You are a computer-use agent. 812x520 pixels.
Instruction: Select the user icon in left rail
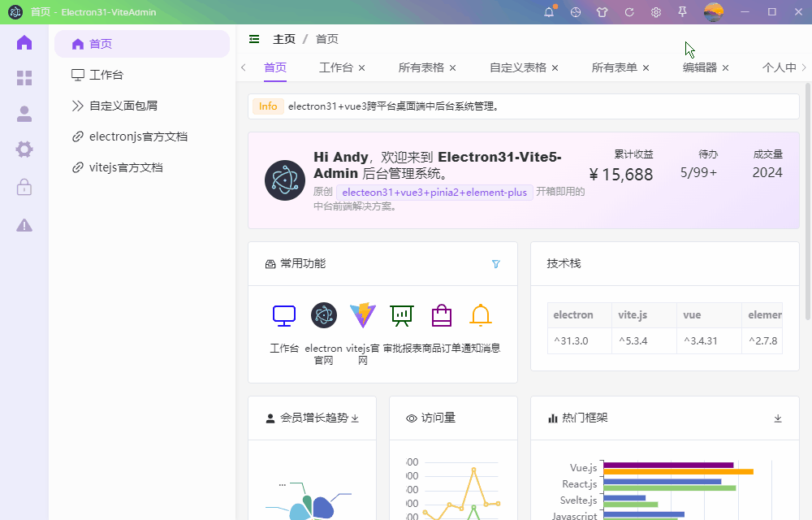(x=24, y=114)
